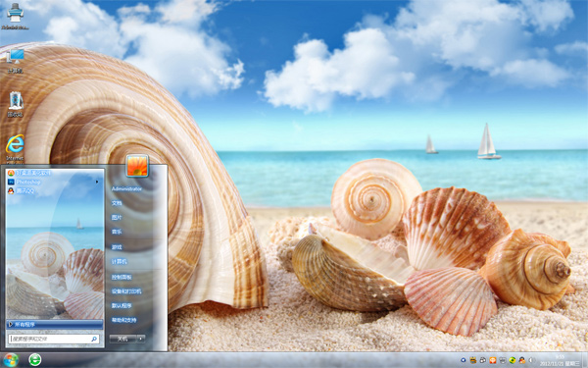The width and height of the screenshot is (588, 368).
Task: Show 所有程序 (All Programs) list
Action: [x=54, y=324]
